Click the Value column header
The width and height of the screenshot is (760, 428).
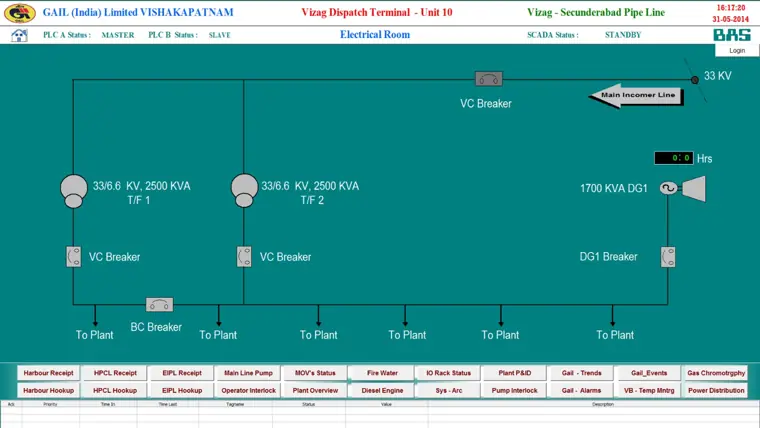point(386,404)
